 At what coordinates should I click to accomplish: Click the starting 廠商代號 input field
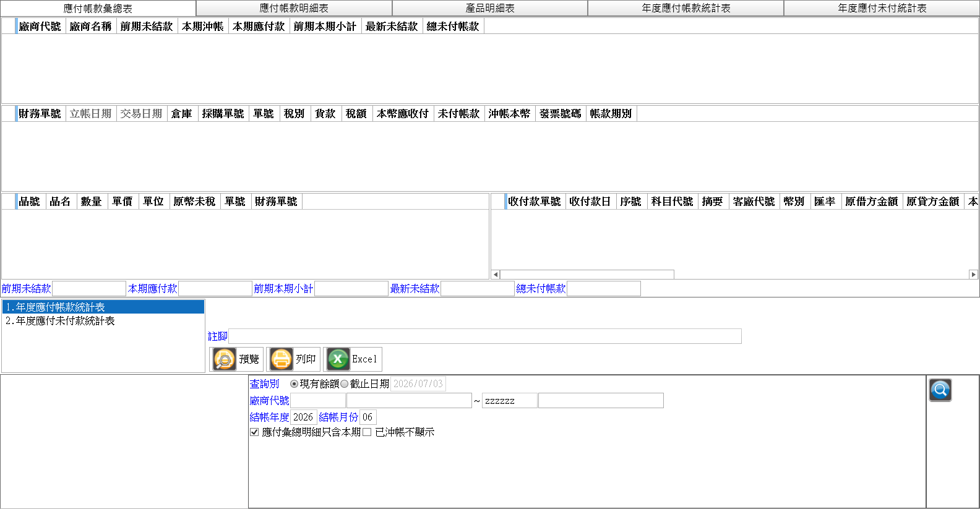point(318,401)
